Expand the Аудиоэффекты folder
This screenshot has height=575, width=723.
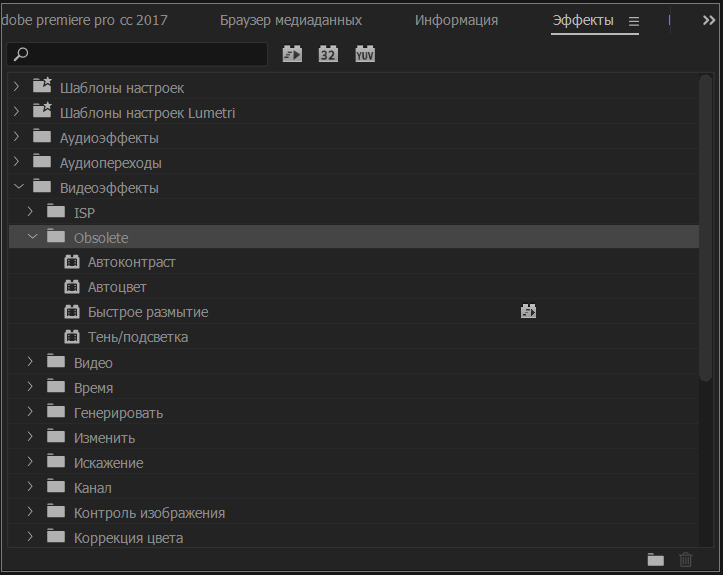pos(17,136)
